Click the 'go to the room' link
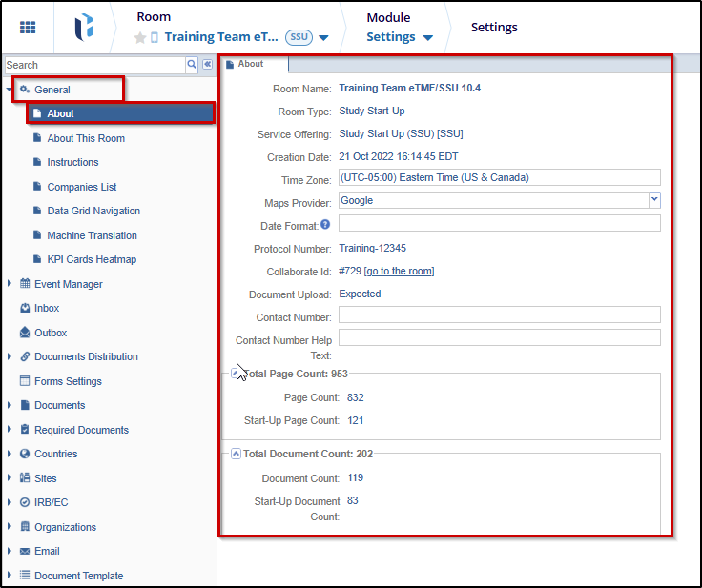 pos(399,272)
